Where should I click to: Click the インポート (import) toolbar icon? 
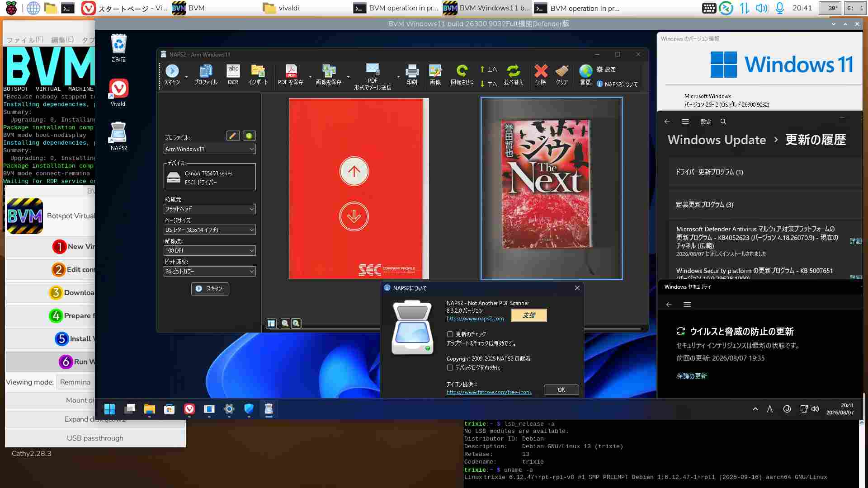tap(258, 75)
